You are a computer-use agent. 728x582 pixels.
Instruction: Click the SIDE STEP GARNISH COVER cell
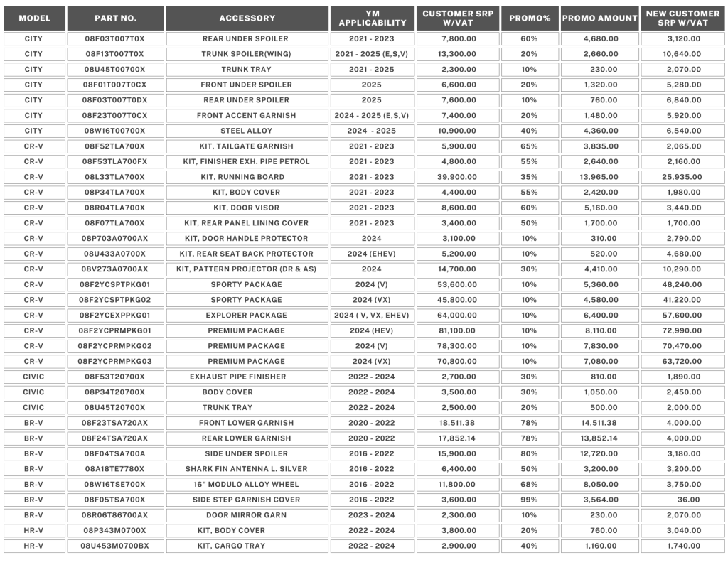(247, 500)
